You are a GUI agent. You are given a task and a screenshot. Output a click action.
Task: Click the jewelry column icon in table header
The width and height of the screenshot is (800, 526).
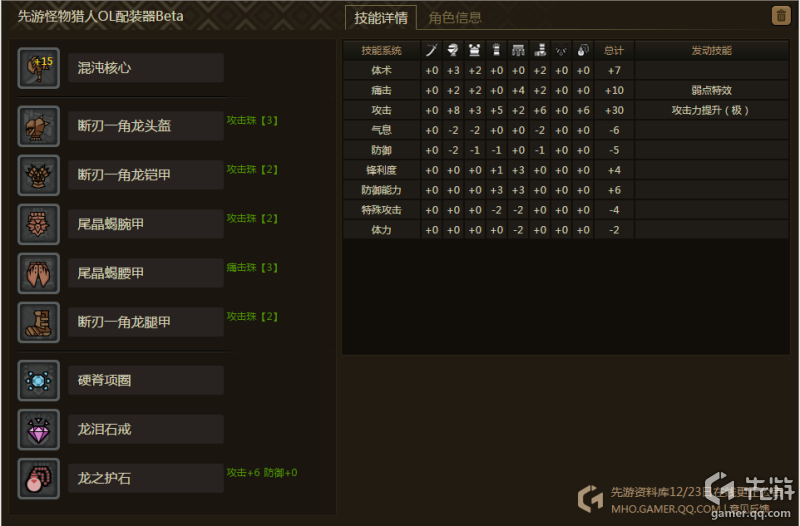561,50
